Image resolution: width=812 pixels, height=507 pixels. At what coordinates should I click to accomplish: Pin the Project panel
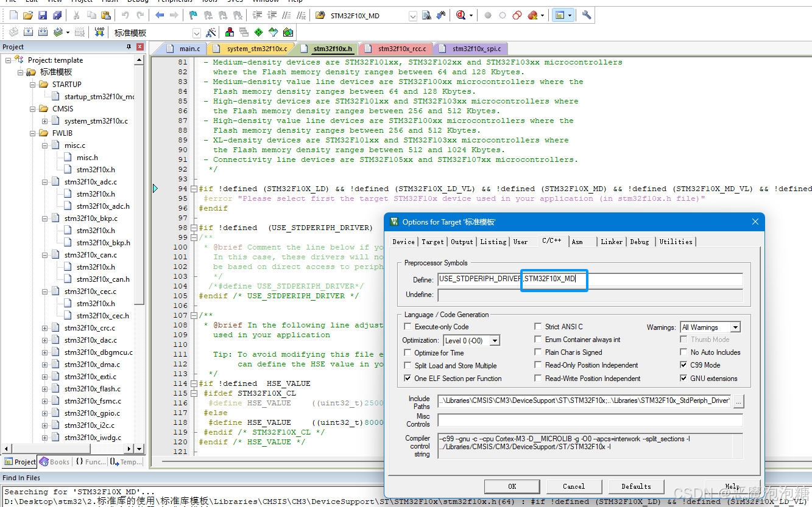129,47
